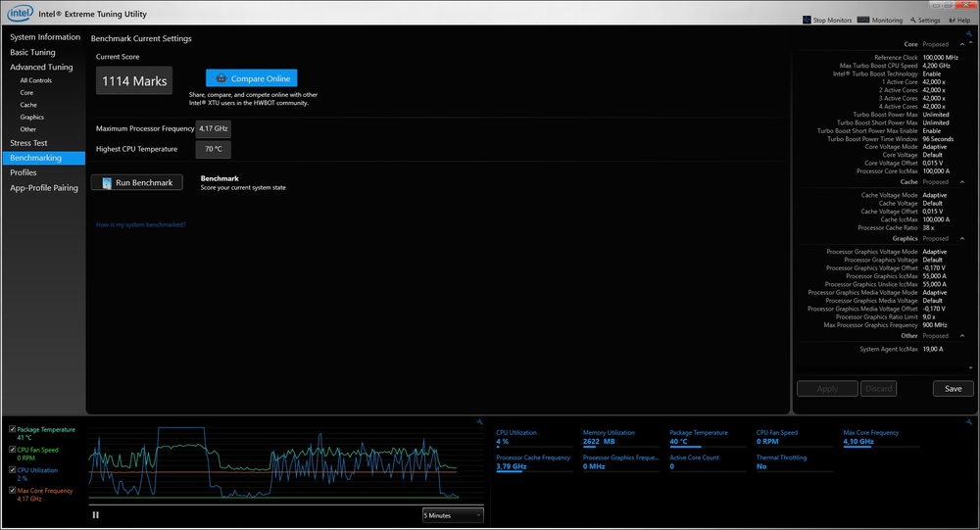Disable the Max Core Frequency checkbox
The image size is (980, 530).
(x=12, y=490)
